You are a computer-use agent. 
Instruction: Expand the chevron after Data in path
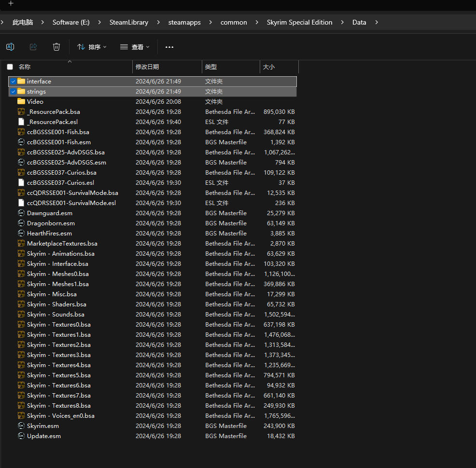pos(377,22)
